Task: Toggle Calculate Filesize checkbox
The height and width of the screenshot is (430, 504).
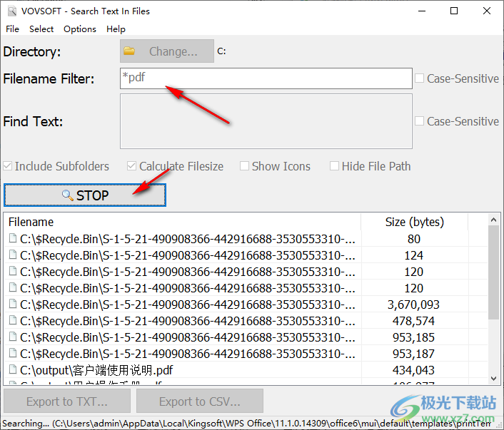Action: click(x=131, y=166)
